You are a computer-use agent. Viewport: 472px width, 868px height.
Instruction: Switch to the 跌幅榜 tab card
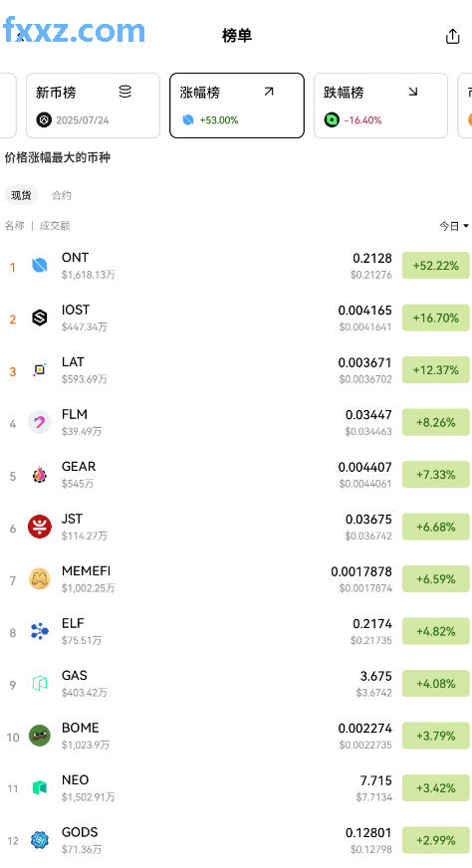click(380, 106)
